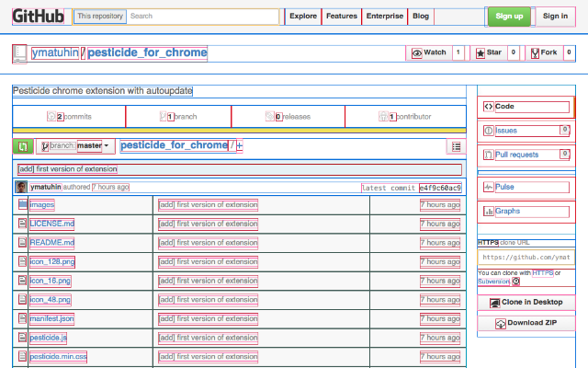
Task: Click the green Sign up button
Action: 509,17
